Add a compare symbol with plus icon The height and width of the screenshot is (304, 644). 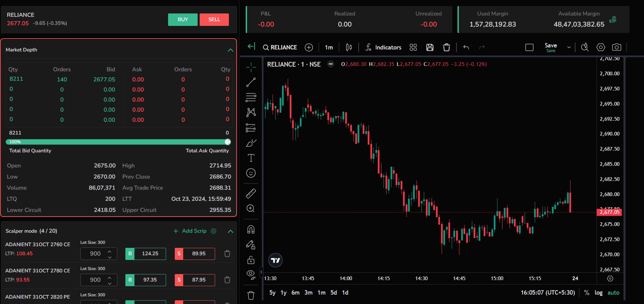pyautogui.click(x=309, y=48)
